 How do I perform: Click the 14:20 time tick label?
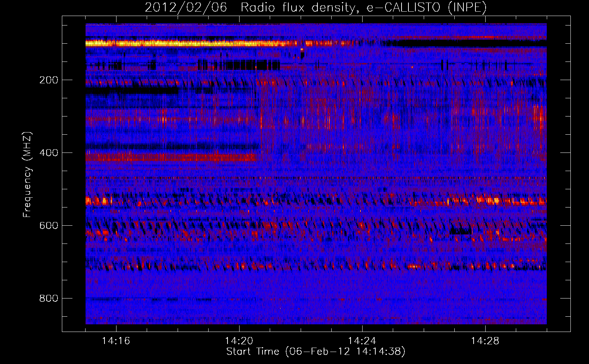239,341
